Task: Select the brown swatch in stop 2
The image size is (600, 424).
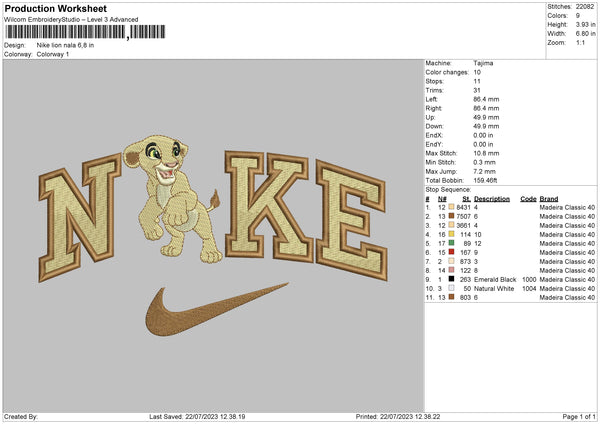Action: point(452,215)
